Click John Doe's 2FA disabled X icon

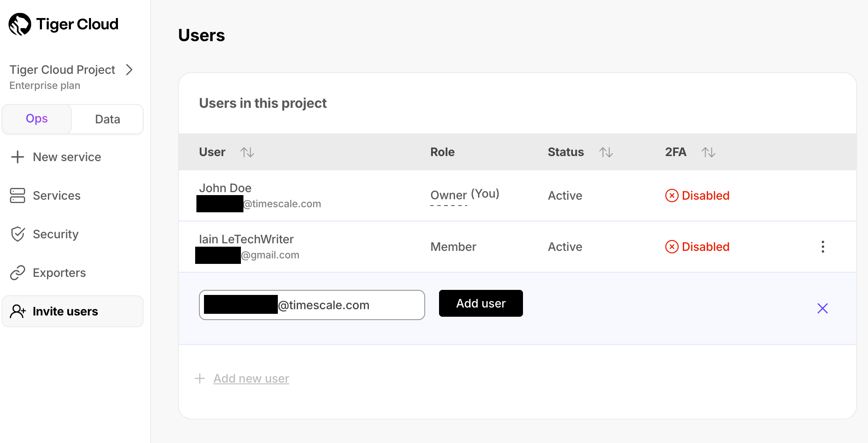tap(672, 195)
